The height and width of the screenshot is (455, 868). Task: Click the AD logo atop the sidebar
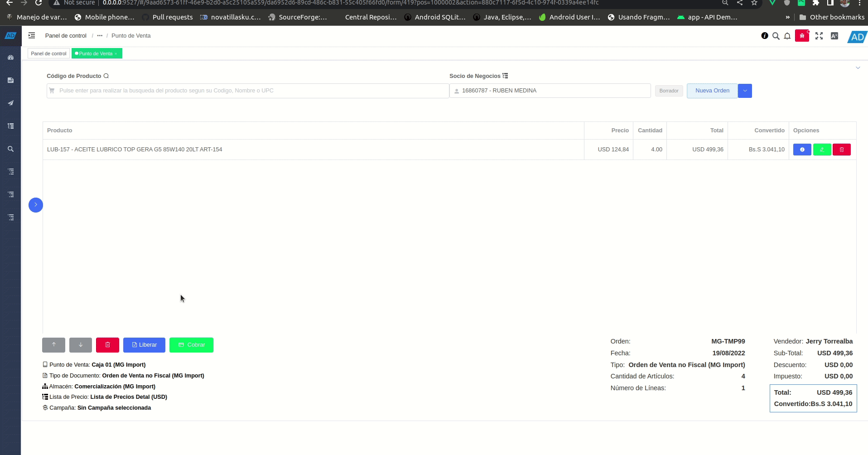[x=10, y=35]
